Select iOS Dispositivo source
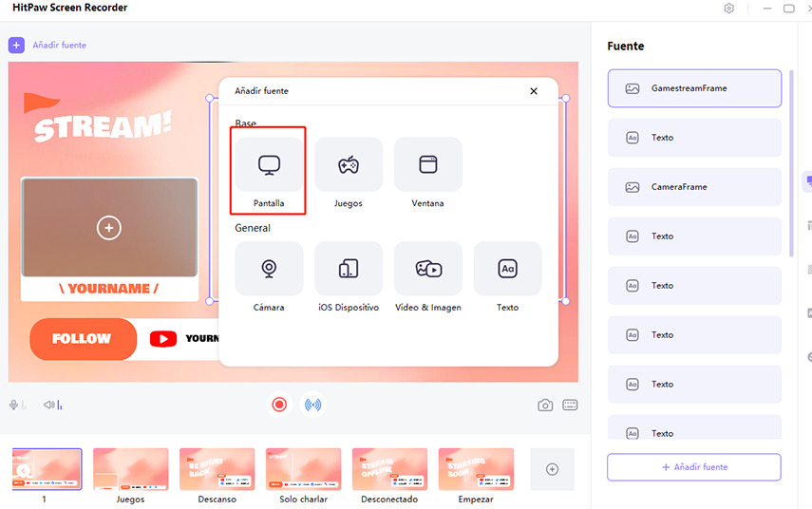The height and width of the screenshot is (509, 812). tap(349, 269)
